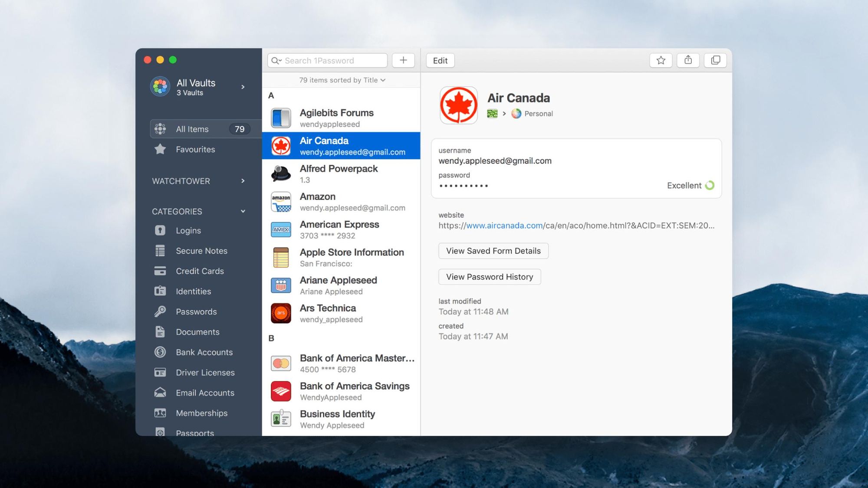
Task: Select the Agilebits Forums entry
Action: pos(341,118)
